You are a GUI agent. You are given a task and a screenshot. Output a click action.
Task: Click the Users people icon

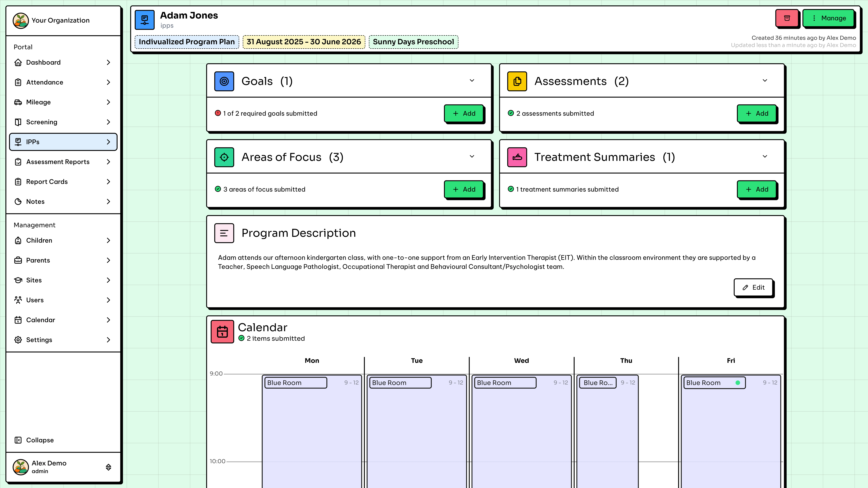coord(18,300)
